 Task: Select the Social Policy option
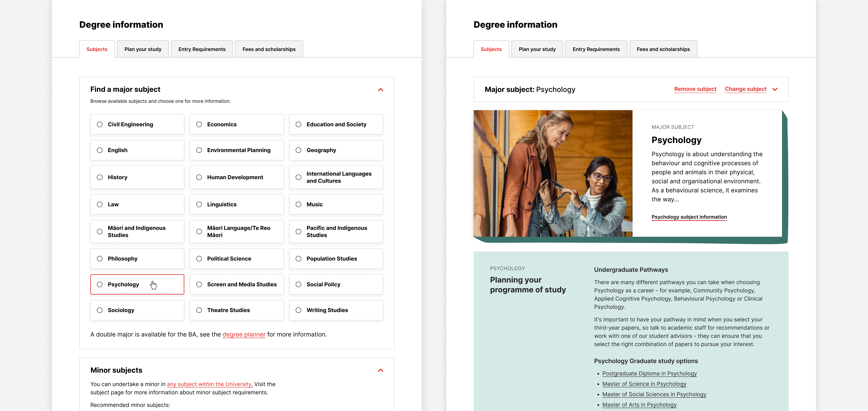coord(336,284)
